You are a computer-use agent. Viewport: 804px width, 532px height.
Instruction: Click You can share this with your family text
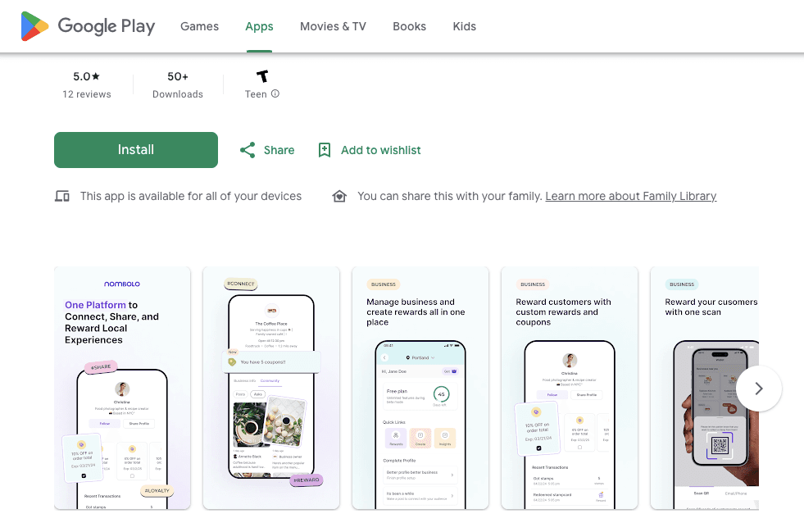coord(450,196)
